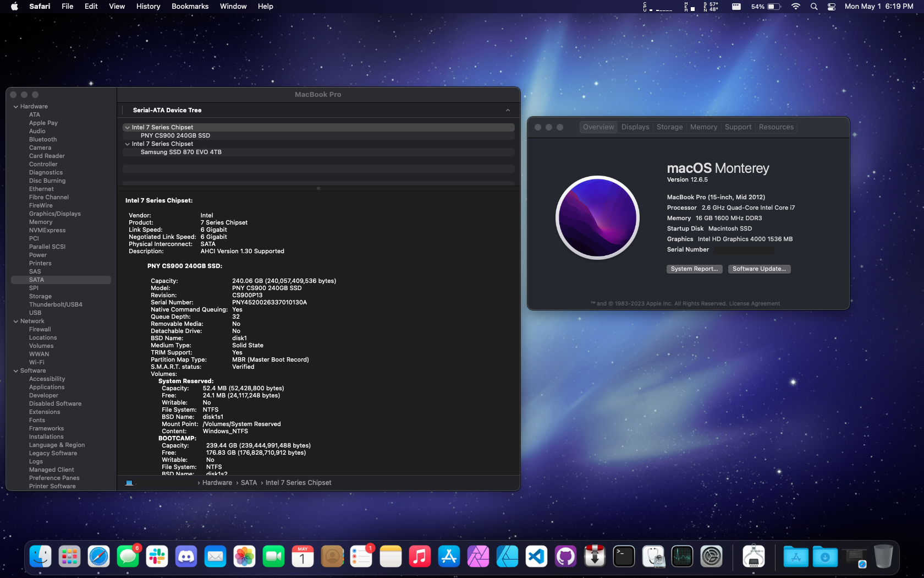Open the Trash in the dock

(883, 557)
